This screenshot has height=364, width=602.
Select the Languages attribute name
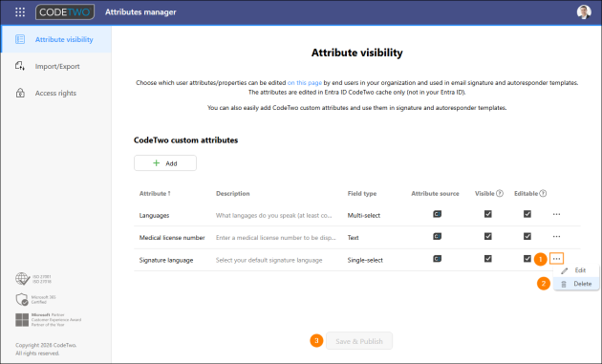(x=154, y=215)
